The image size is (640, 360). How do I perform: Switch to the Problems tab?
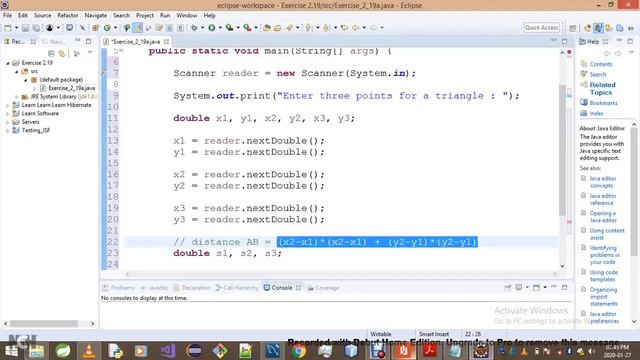tap(119, 288)
